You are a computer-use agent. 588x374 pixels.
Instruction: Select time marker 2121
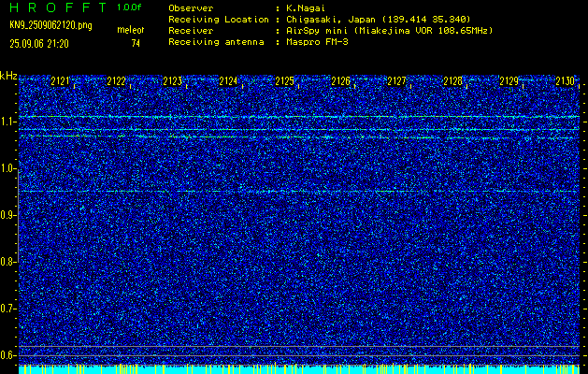pos(60,81)
